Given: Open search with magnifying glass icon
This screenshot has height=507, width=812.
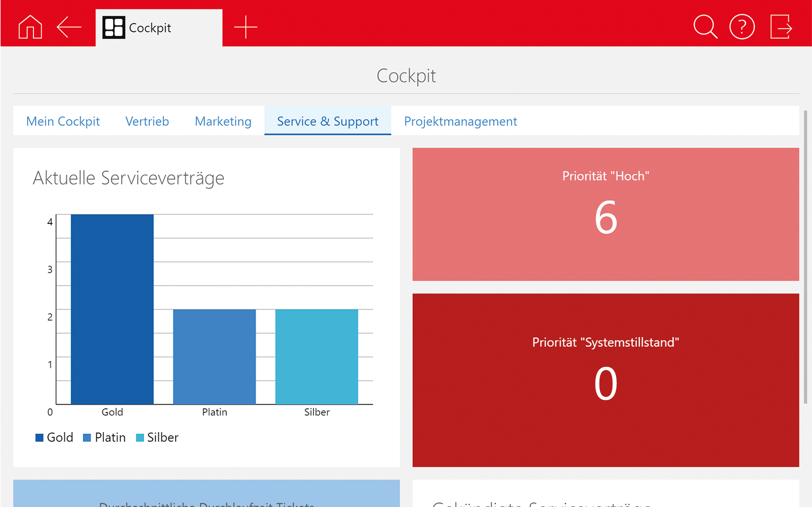Looking at the screenshot, I should pyautogui.click(x=705, y=27).
